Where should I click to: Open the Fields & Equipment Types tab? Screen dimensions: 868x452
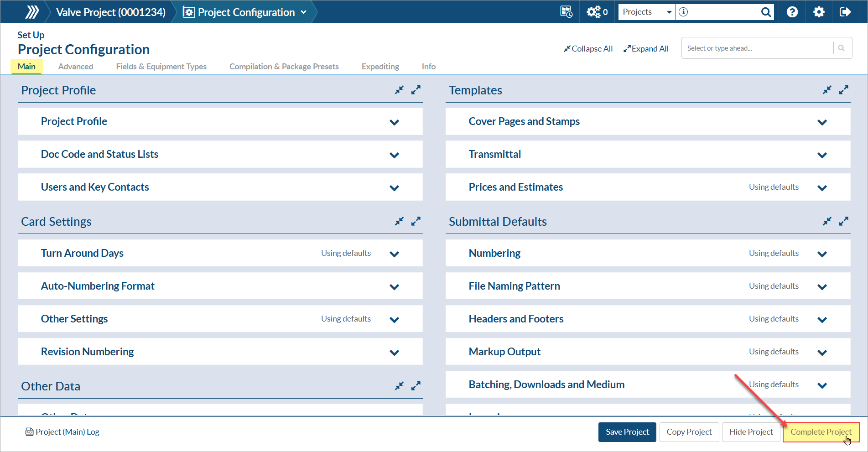pyautogui.click(x=161, y=67)
